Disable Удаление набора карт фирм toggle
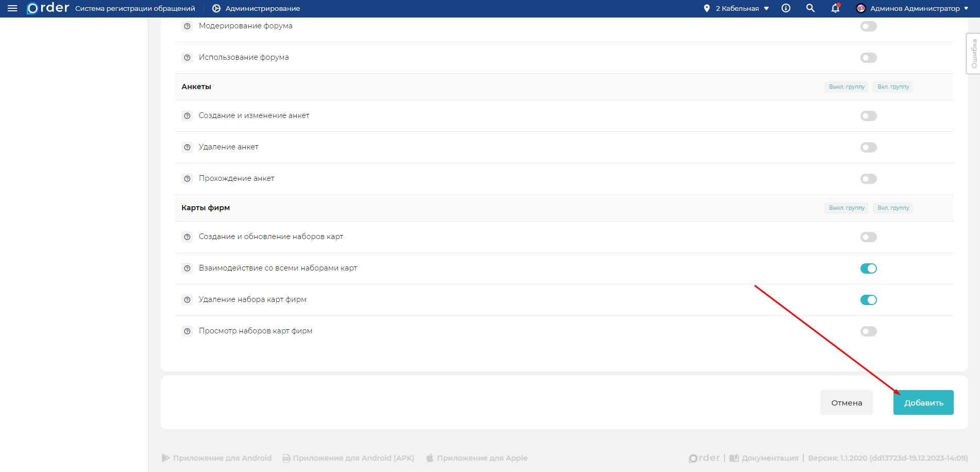 click(868, 300)
